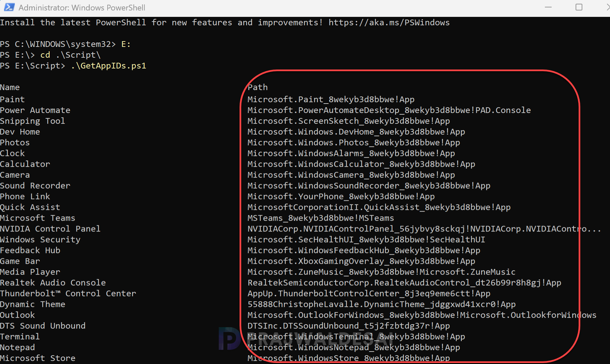Maximize the PowerShell window
610x364 pixels.
579,7
